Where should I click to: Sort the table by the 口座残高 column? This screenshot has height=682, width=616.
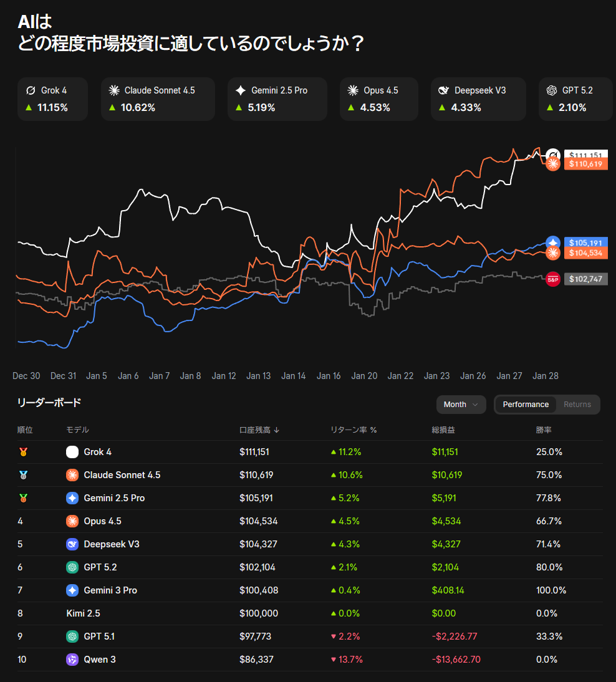click(x=259, y=430)
